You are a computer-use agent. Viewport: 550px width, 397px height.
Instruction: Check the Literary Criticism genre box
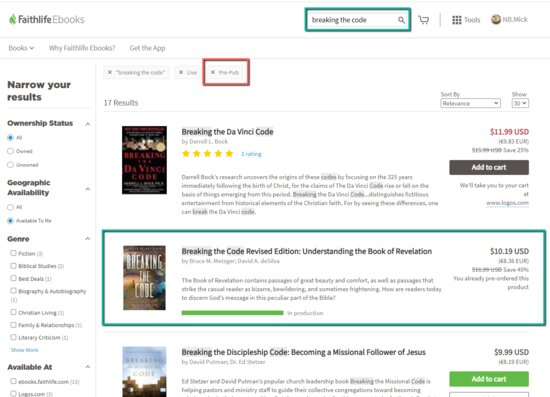(13, 337)
